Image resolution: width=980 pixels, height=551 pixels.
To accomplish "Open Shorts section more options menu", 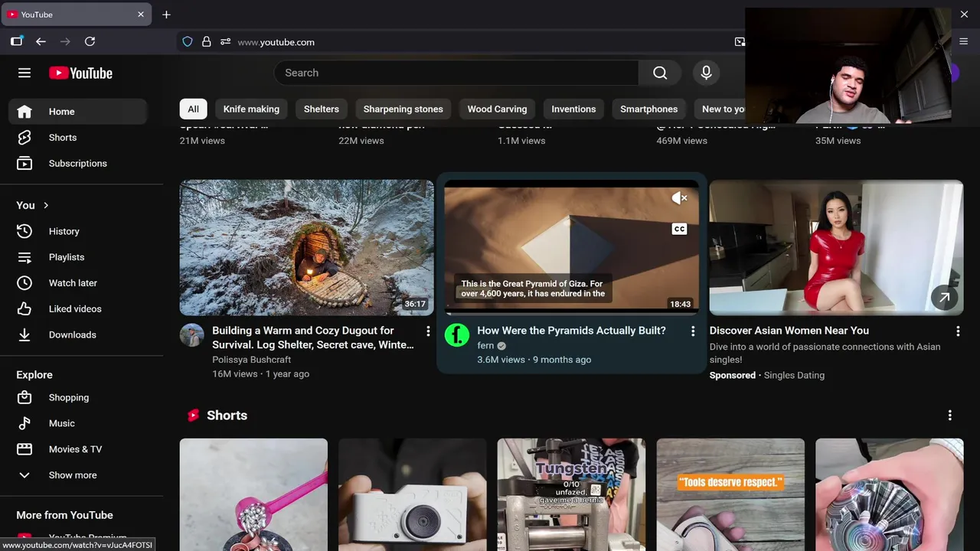I will pos(950,415).
